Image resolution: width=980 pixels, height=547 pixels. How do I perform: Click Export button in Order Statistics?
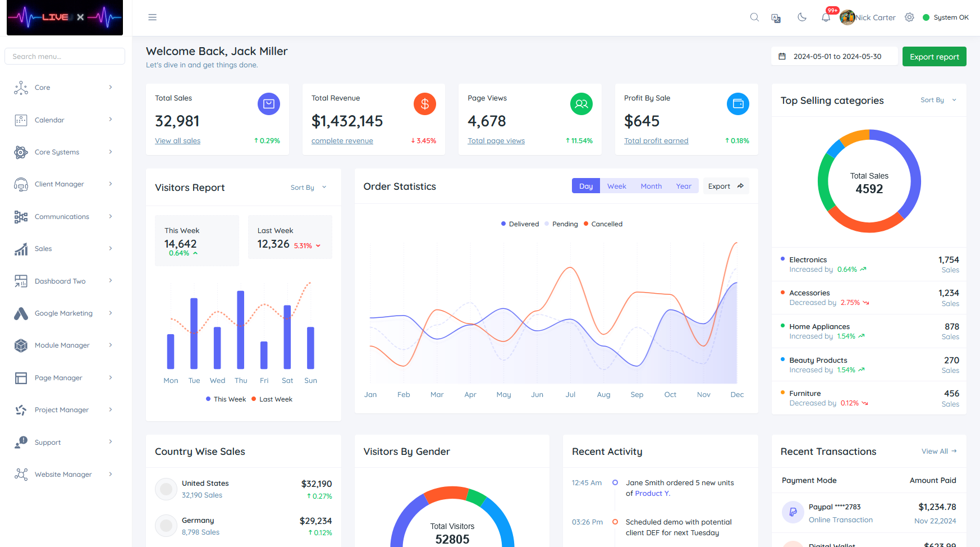click(726, 186)
